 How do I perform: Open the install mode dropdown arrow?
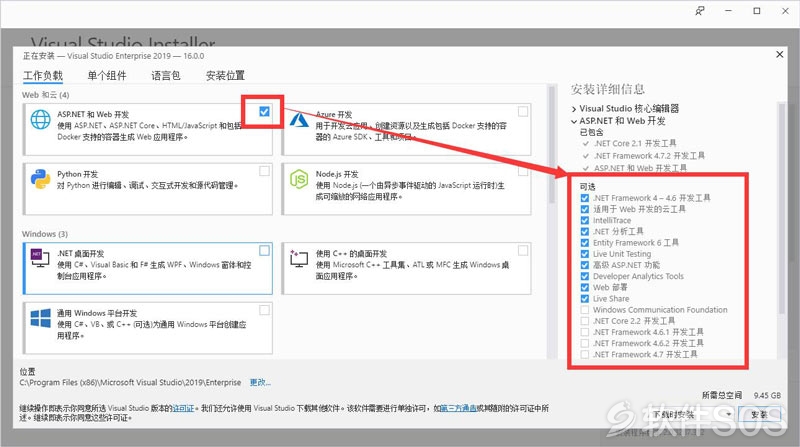[728, 414]
